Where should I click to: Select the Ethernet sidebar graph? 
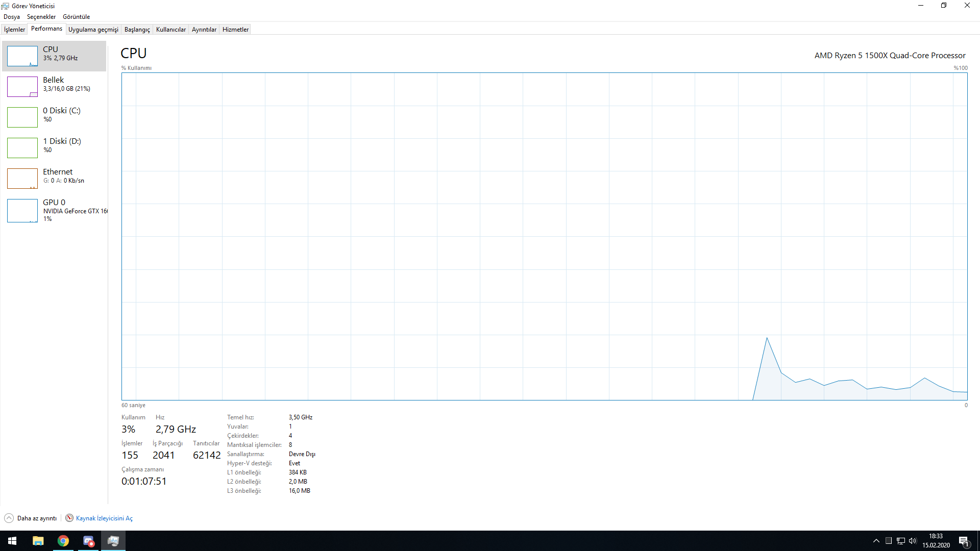tap(22, 179)
